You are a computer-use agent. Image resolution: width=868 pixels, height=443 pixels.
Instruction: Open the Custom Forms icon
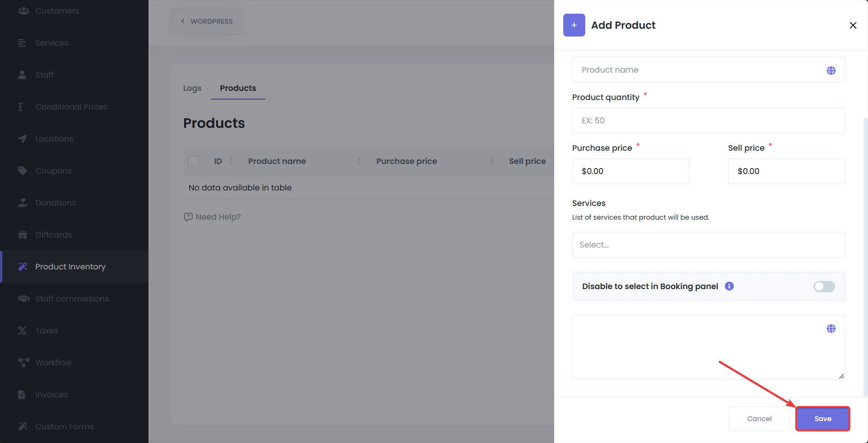pyautogui.click(x=22, y=427)
